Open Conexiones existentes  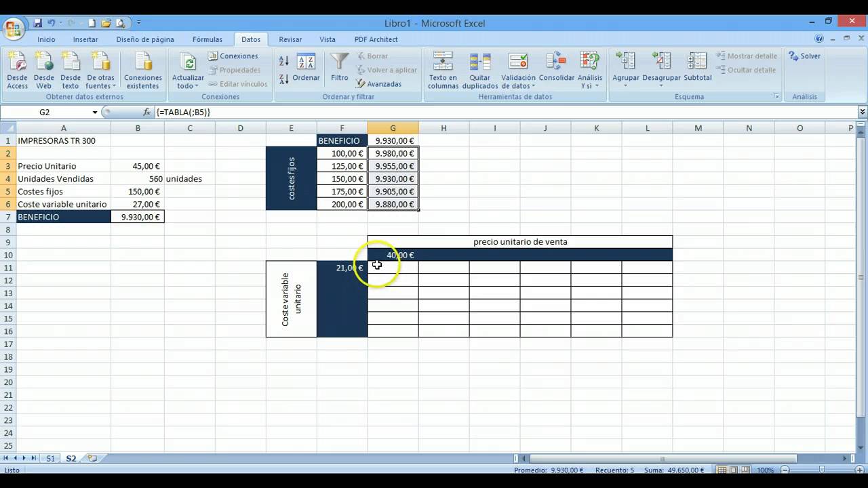point(143,70)
